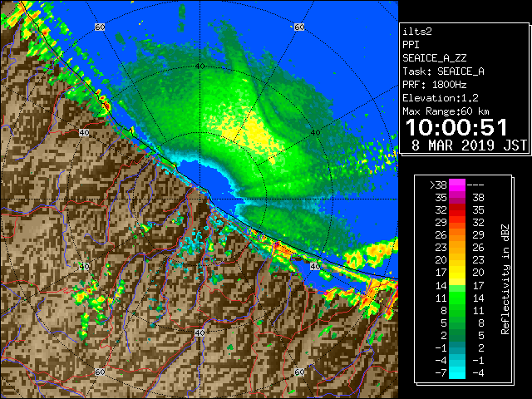Select the '8 MAR 2019 JST' date
The image size is (532, 399).
[469, 145]
